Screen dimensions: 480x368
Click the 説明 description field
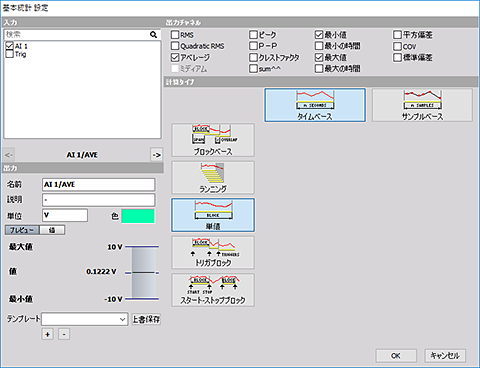(x=99, y=200)
